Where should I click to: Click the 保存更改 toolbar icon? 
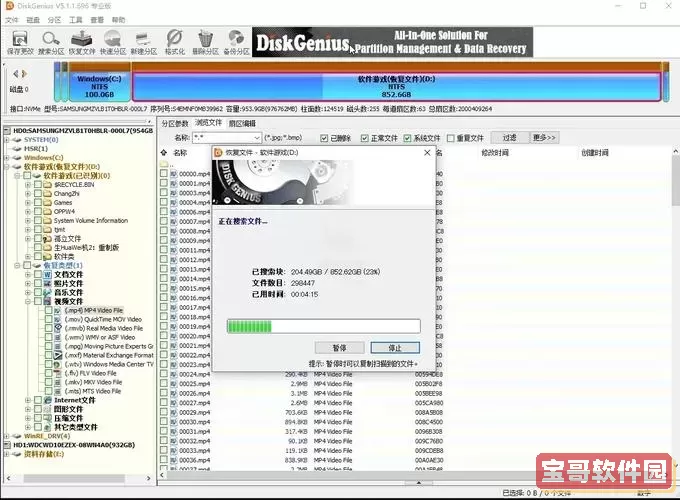(20, 42)
